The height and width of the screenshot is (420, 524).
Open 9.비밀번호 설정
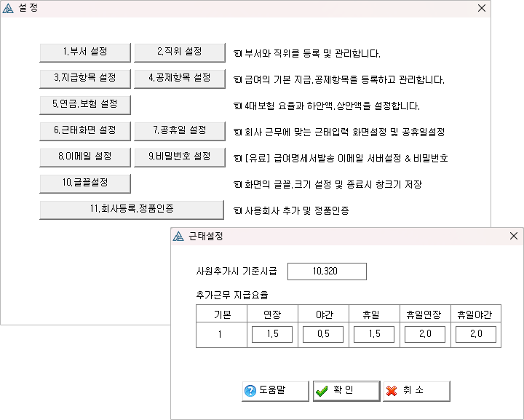pyautogui.click(x=180, y=157)
